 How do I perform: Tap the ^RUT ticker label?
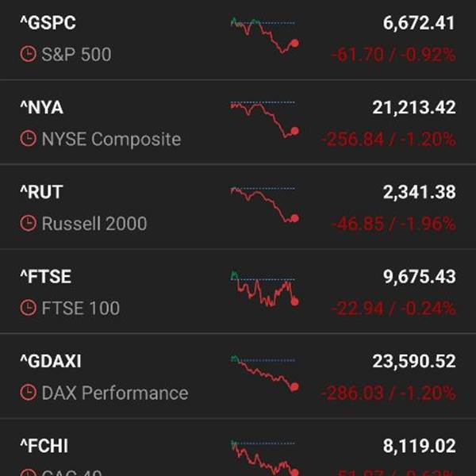40,192
